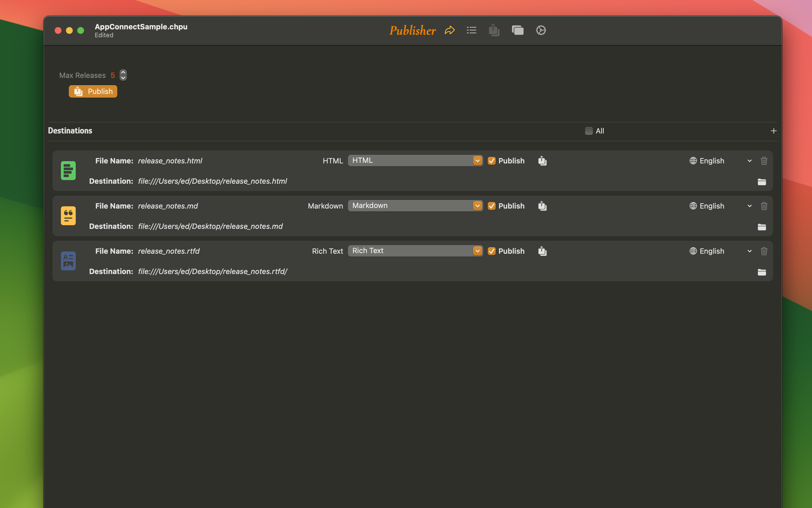Edit the release_notes.md file name
Screen dimensions: 812x508
click(168, 206)
